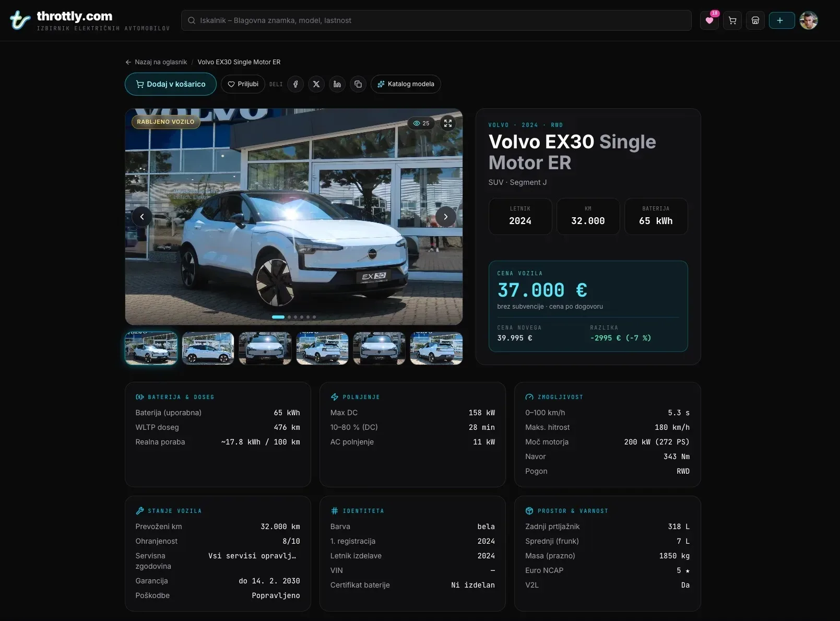Click the Letnik 2024 stat tile
Viewport: 840px width, 621px height.
(520, 216)
